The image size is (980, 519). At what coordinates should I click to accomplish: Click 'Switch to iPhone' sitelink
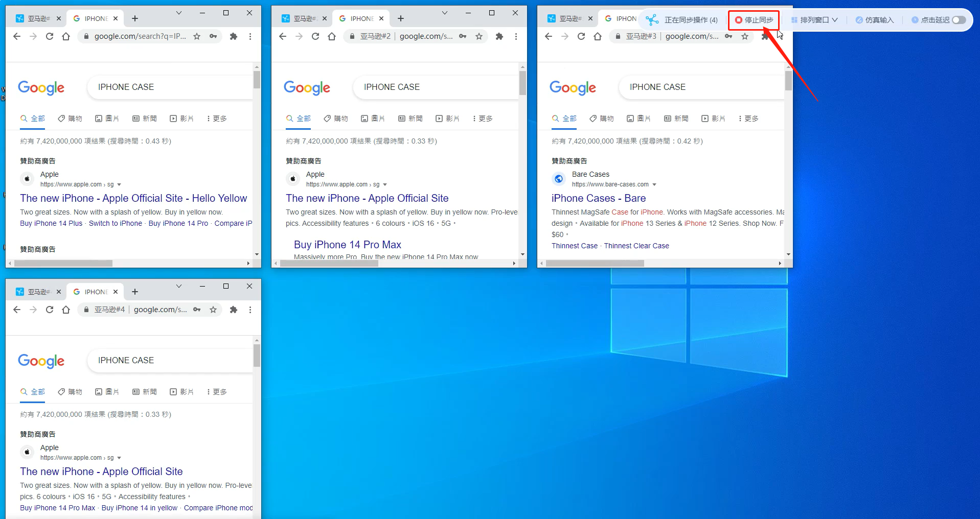click(x=116, y=223)
